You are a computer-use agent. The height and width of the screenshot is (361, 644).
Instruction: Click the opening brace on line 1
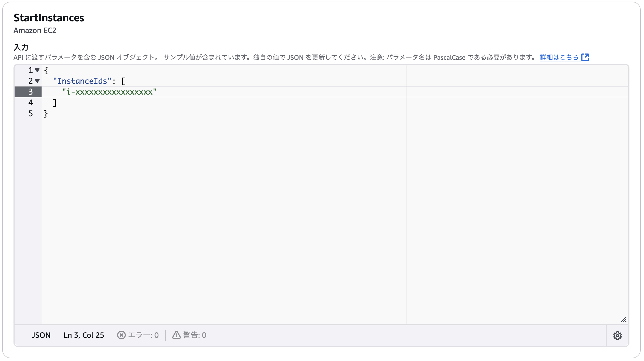[x=46, y=70]
